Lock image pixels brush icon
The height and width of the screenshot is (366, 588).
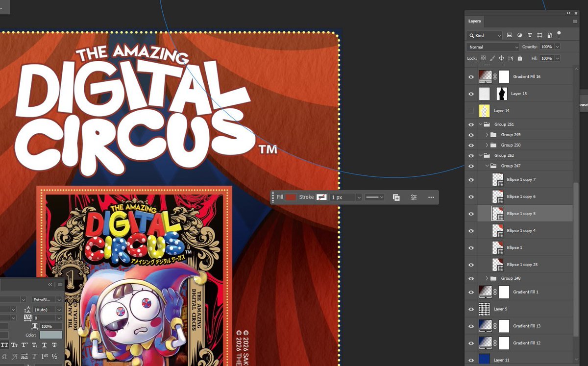(x=492, y=58)
